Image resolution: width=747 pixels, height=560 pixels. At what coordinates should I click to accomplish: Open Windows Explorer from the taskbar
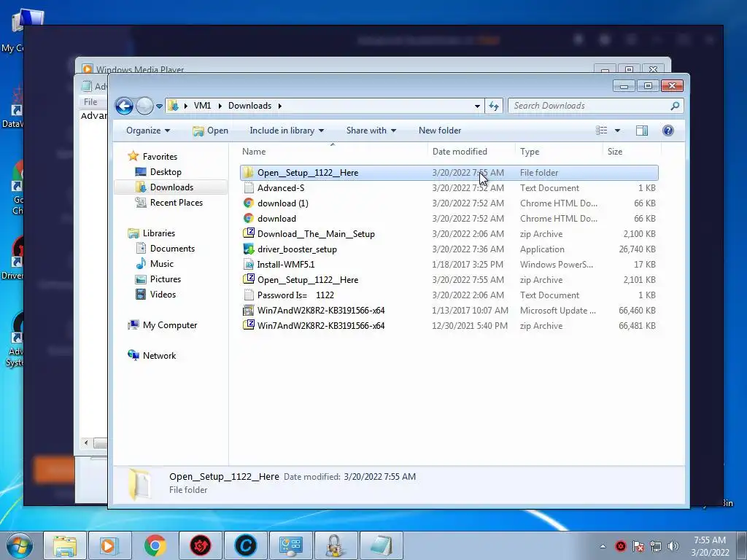65,545
